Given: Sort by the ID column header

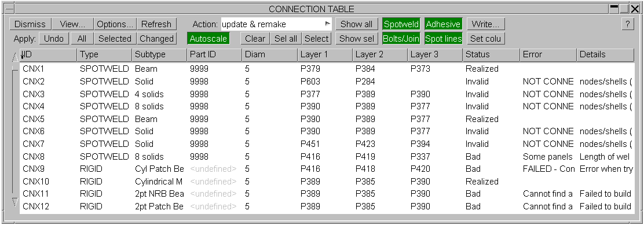Looking at the screenshot, I should (48, 54).
